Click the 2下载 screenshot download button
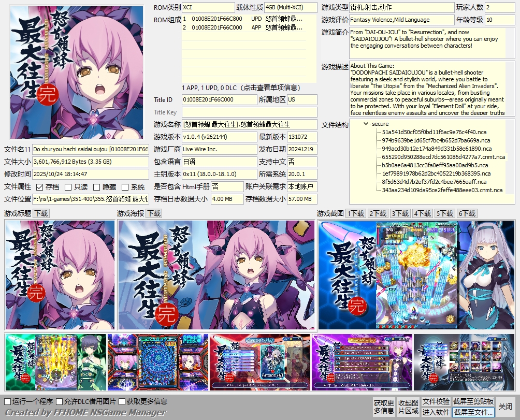Screen dimensions: 520x420 378,213
